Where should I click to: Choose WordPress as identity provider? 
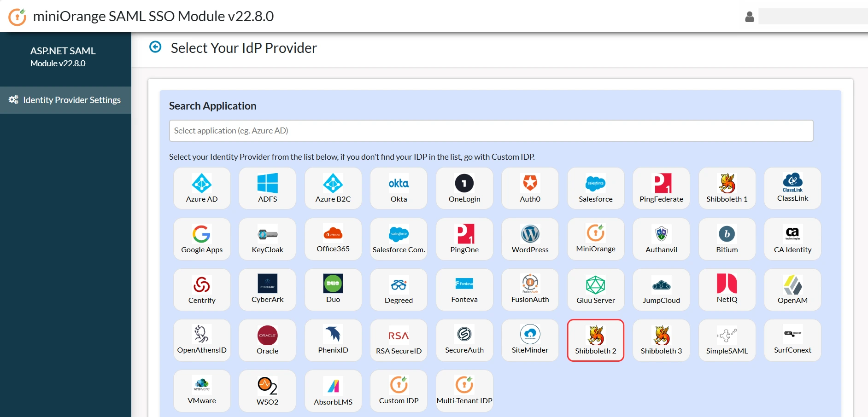(530, 239)
